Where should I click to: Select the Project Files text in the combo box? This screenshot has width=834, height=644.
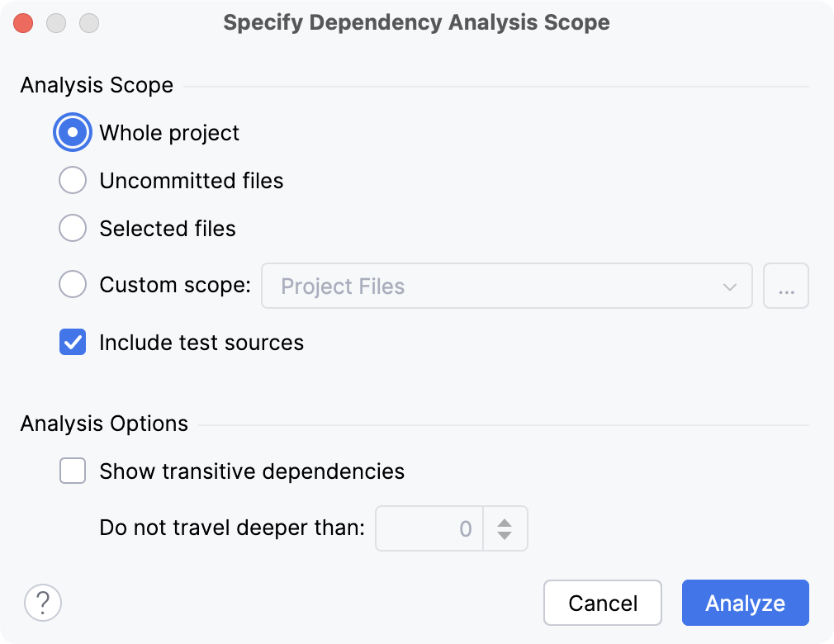[x=343, y=286]
